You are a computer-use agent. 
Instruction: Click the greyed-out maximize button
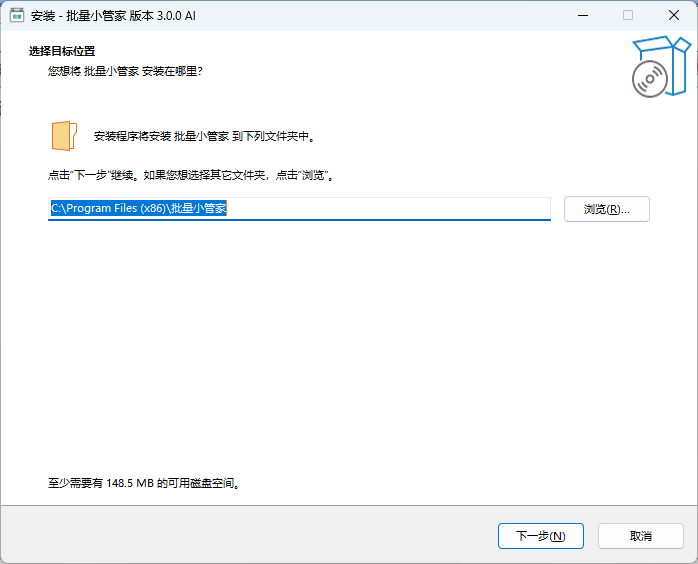click(628, 15)
